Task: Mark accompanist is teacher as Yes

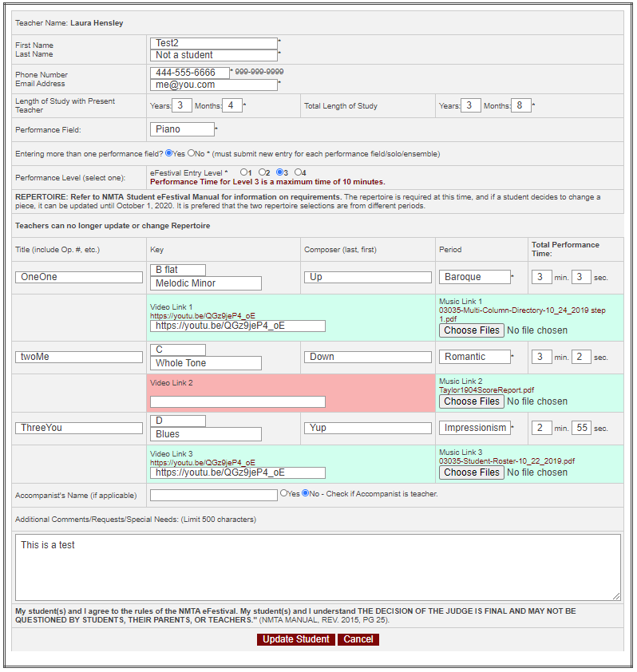Action: click(284, 493)
